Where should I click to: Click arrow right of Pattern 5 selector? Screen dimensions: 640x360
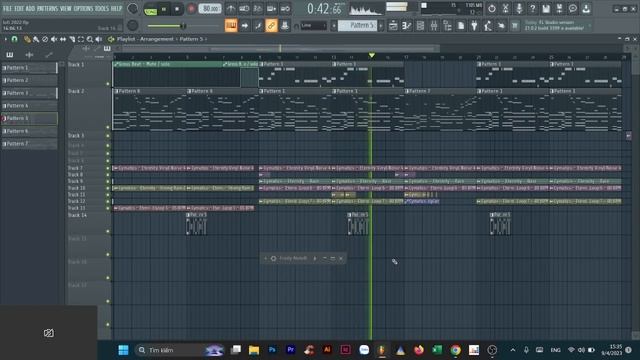(381, 26)
